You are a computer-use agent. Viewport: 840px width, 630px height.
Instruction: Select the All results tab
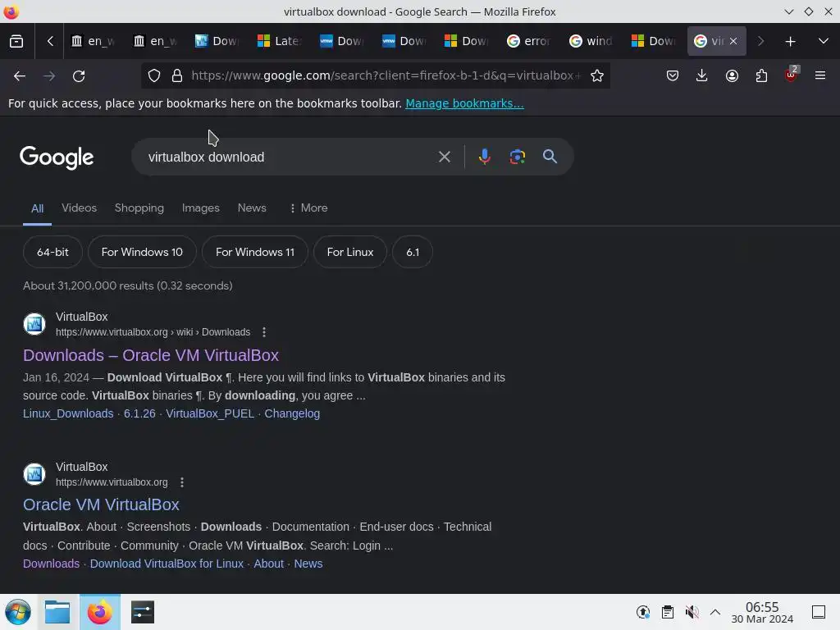click(x=37, y=208)
